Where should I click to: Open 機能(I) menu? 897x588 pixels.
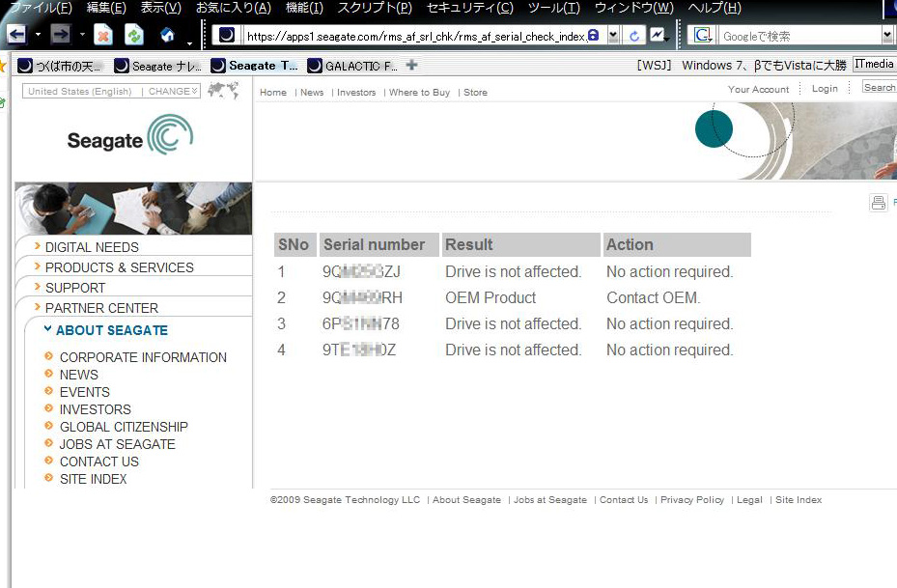coord(304,8)
